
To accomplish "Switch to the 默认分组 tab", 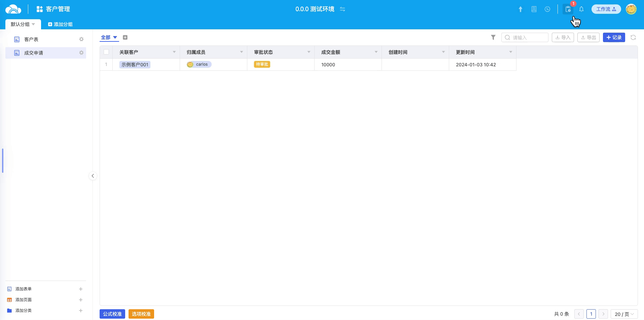I will (x=23, y=24).
